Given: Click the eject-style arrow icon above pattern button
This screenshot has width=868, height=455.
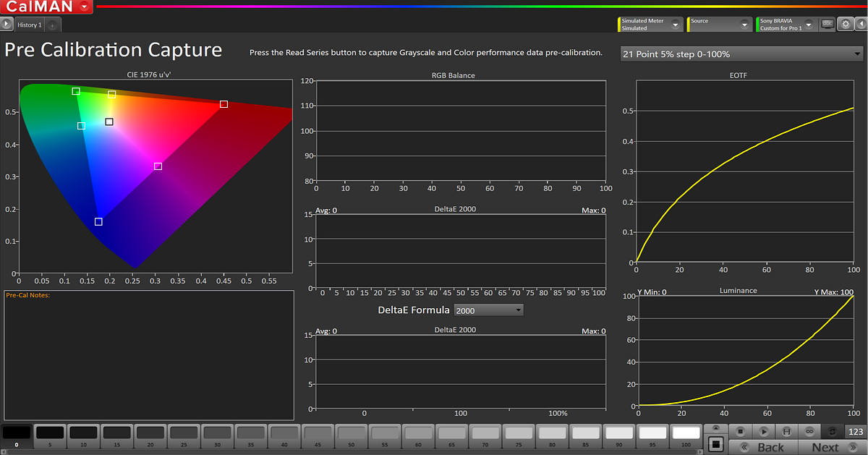Looking at the screenshot, I should (x=716, y=428).
